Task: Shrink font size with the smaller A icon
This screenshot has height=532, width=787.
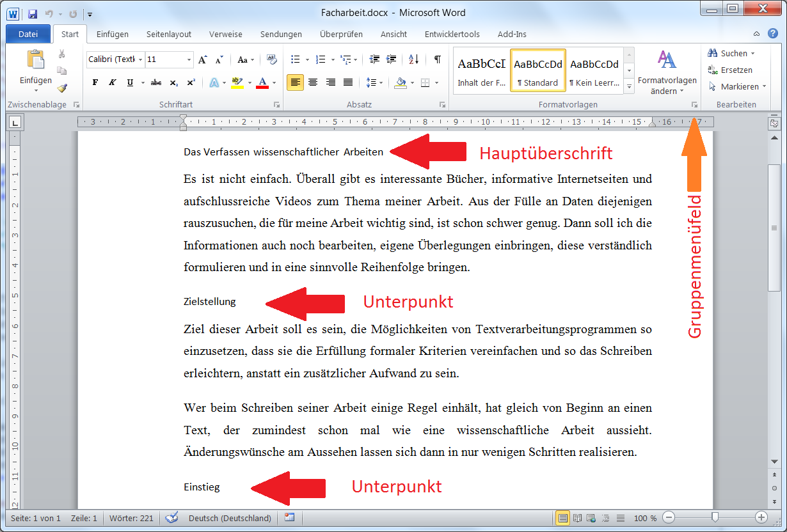Action: pyautogui.click(x=219, y=59)
